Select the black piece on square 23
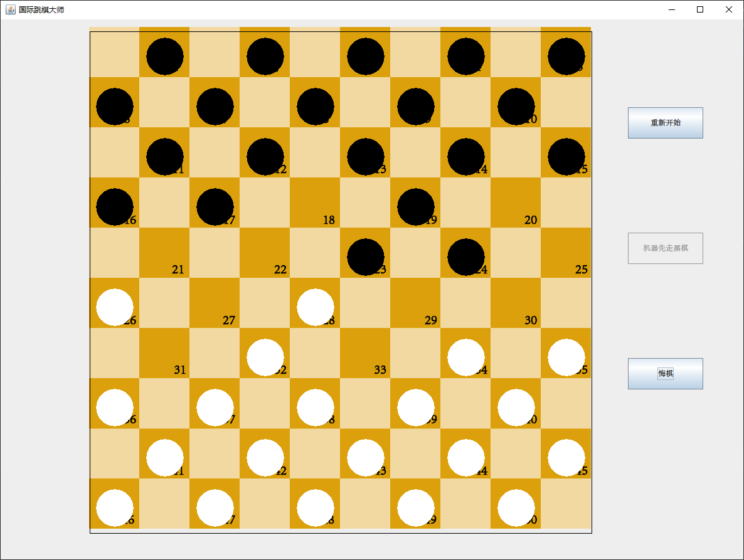744x560 pixels. pyautogui.click(x=366, y=257)
